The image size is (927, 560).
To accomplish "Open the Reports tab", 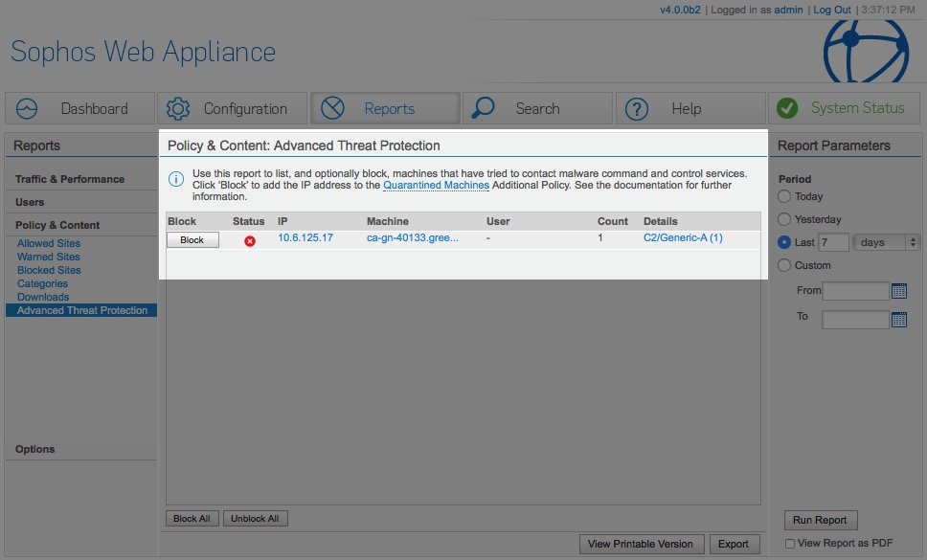I will click(385, 109).
